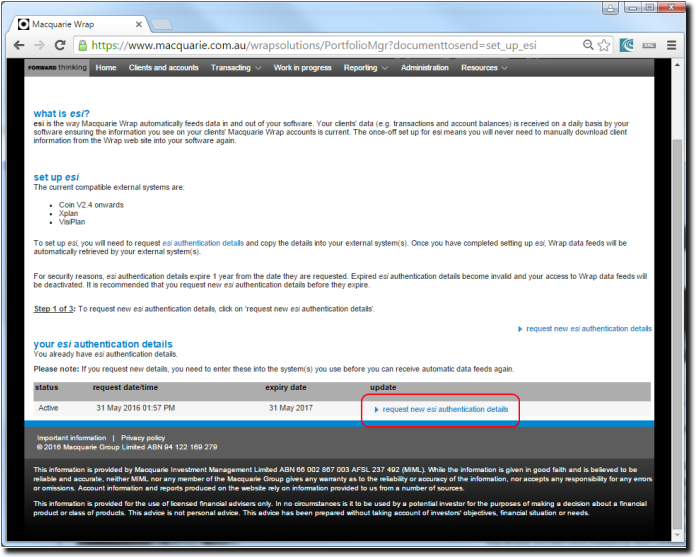Screen dimensions: 696x557
Task: Click the 'Xplan' list item
Action: click(68, 213)
